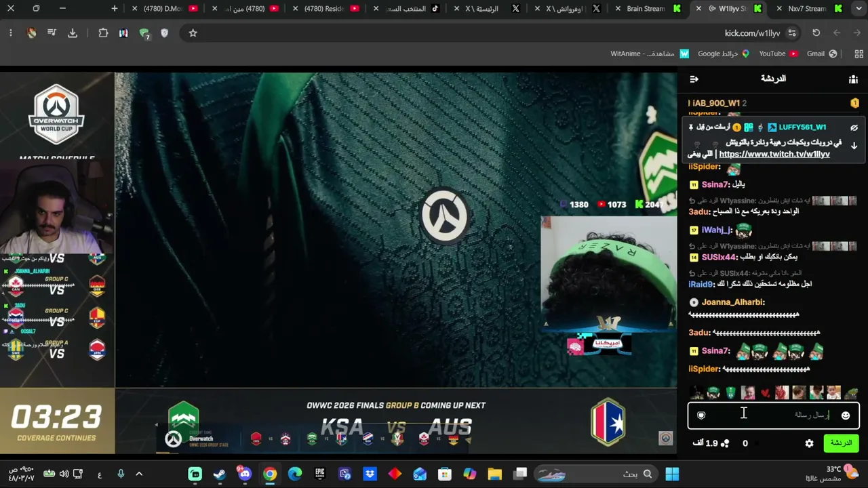The width and height of the screenshot is (868, 488).
Task: Open the Chrome three-dot menu
Action: click(x=10, y=33)
